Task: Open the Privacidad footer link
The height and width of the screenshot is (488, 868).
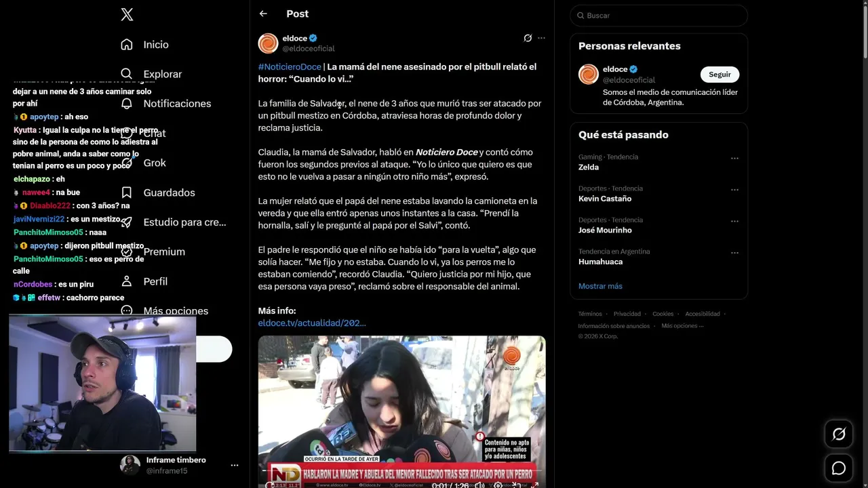Action: [627, 314]
